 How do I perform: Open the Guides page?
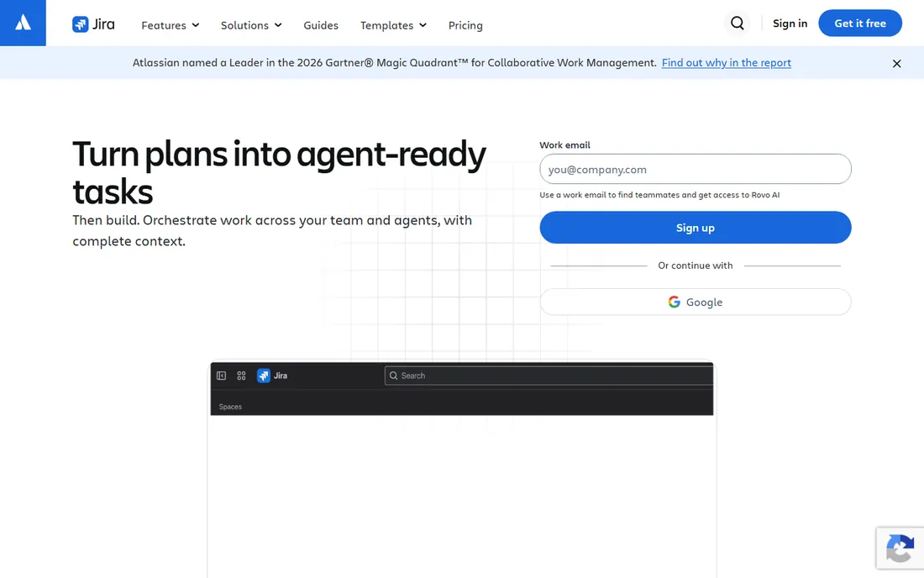(321, 25)
